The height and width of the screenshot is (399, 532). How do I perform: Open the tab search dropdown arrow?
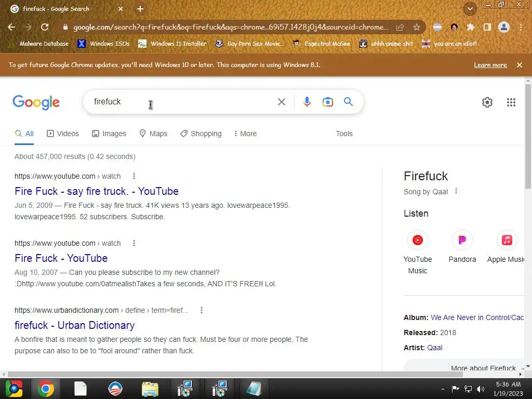[x=470, y=9]
